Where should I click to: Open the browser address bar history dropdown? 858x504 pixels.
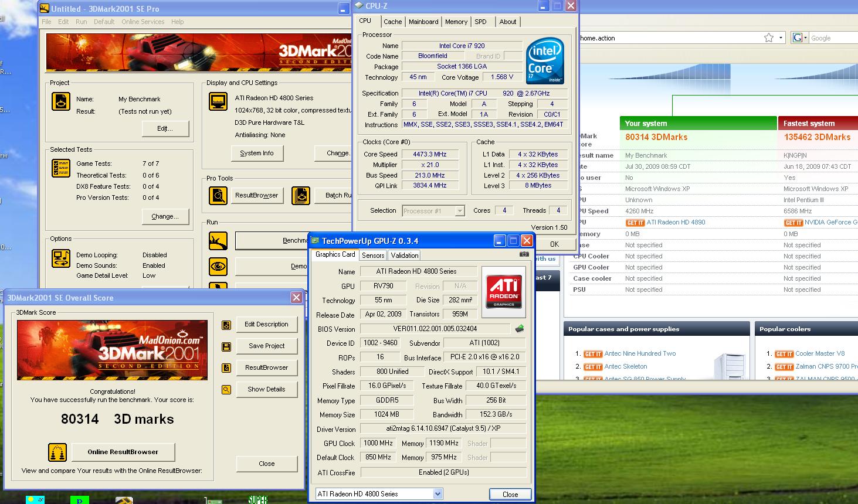[781, 38]
